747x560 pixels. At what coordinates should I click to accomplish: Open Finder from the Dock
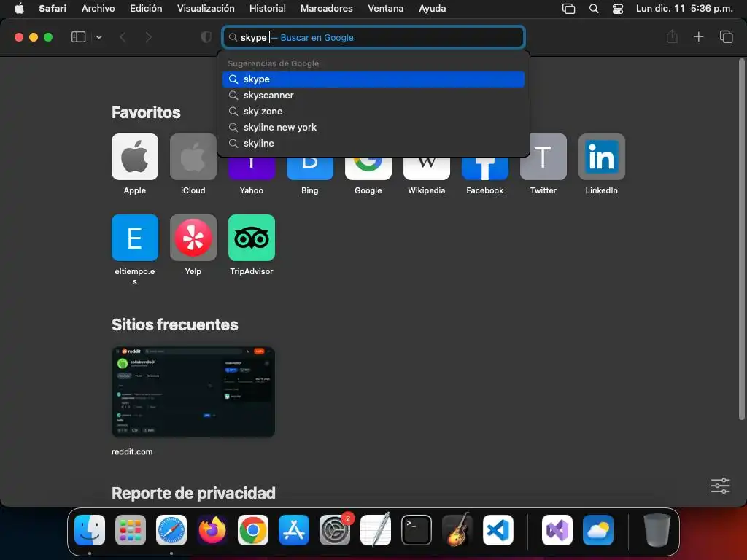click(90, 530)
